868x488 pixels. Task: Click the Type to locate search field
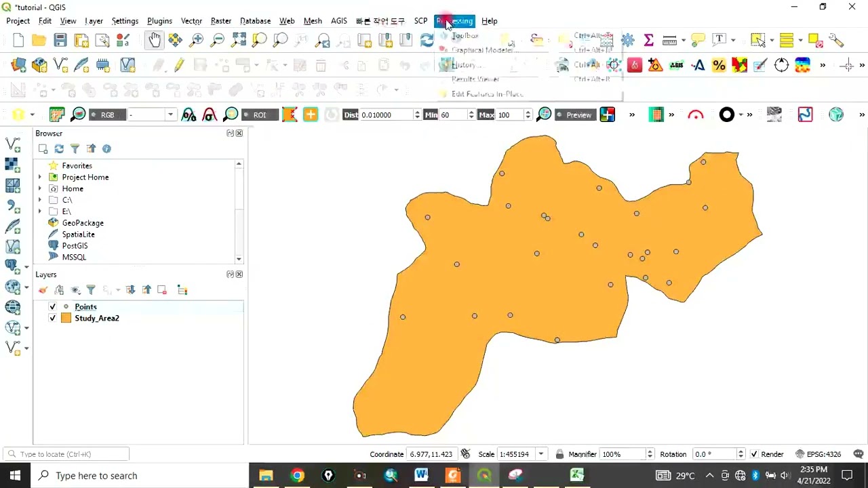[66, 454]
